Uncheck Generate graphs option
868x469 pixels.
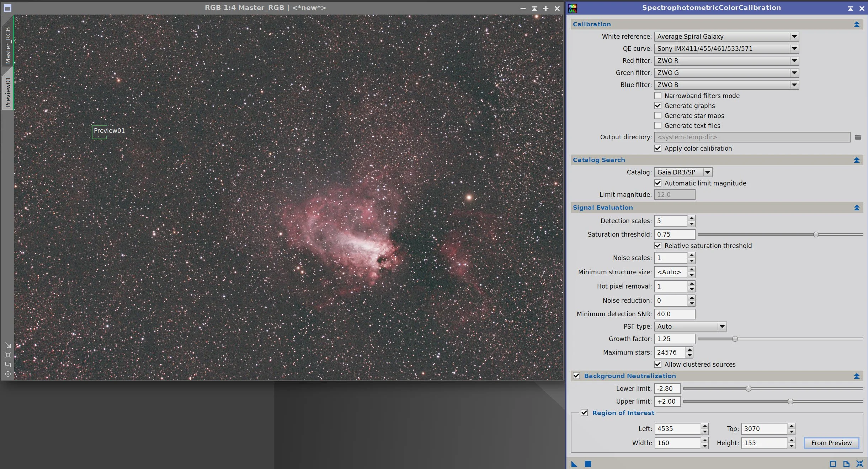(x=658, y=106)
